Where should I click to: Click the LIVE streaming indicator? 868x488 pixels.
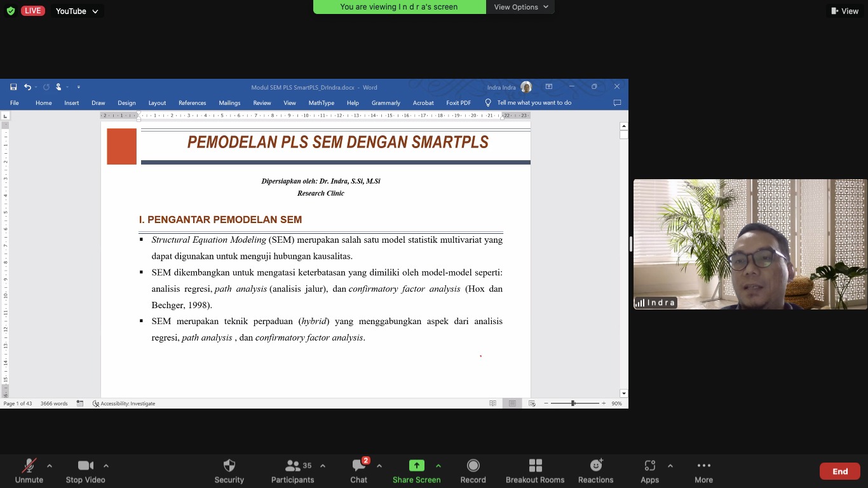[33, 11]
